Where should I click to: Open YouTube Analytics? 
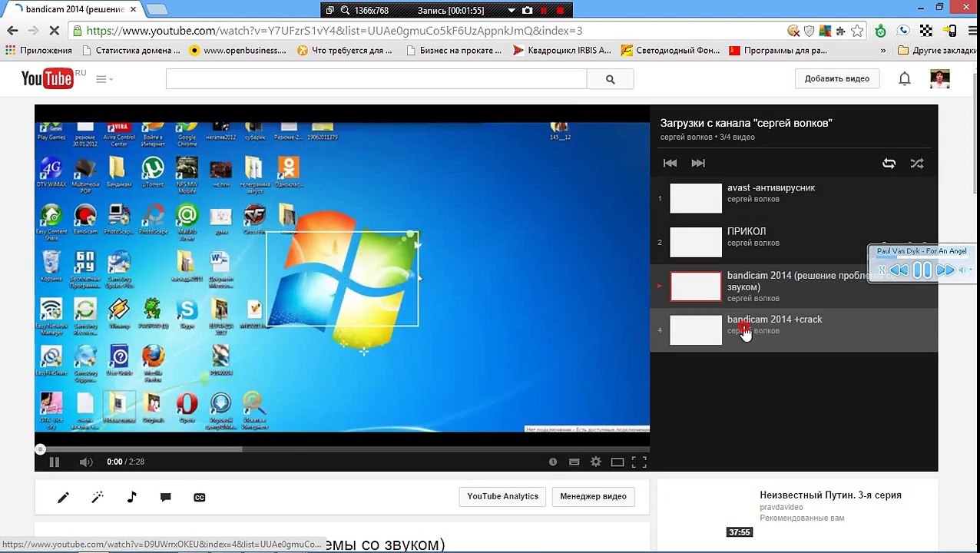click(x=503, y=496)
